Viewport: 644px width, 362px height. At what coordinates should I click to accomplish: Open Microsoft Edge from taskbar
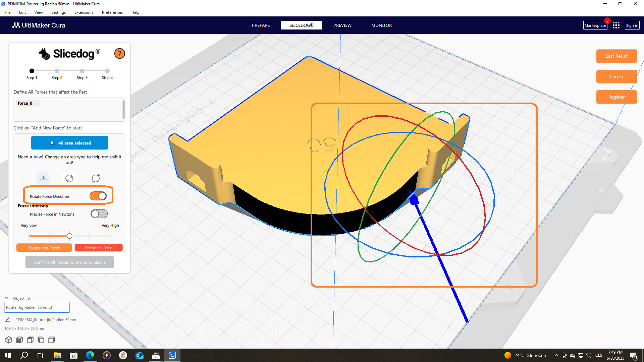(x=90, y=355)
